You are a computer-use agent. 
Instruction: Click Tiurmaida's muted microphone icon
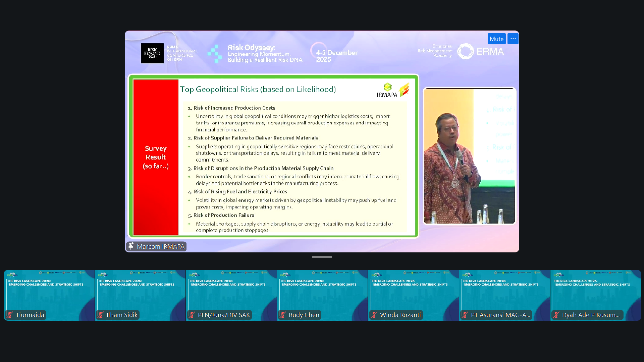click(x=10, y=315)
